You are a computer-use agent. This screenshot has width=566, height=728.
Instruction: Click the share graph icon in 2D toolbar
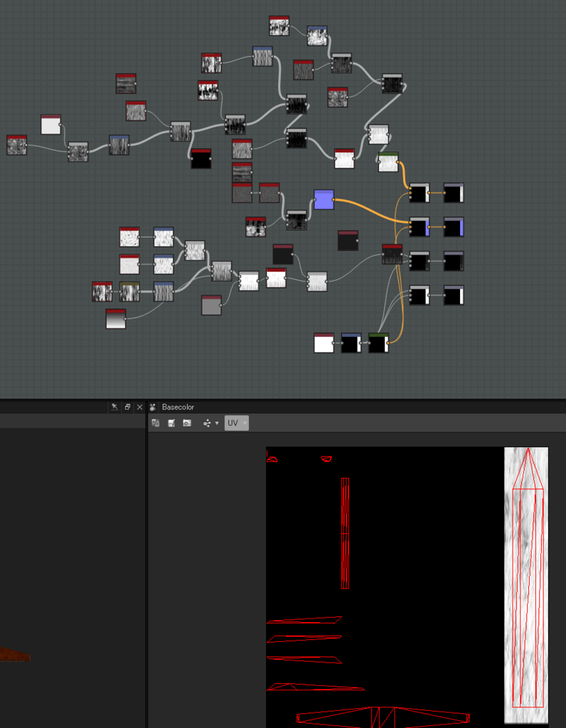207,423
